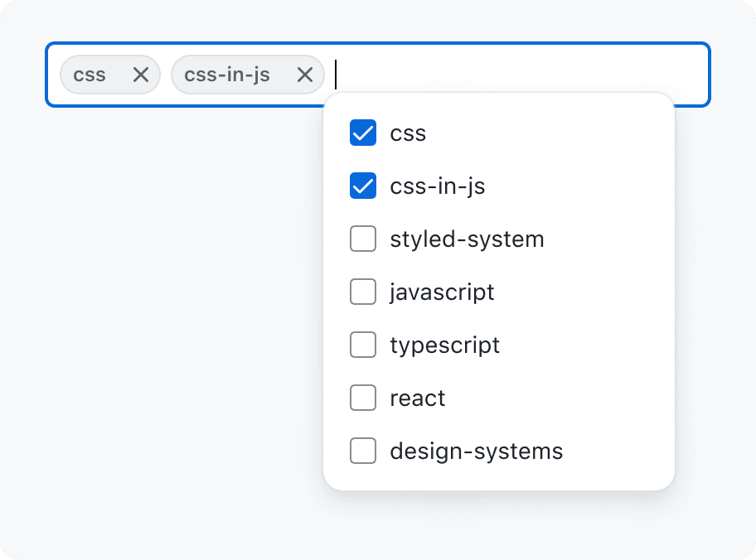
Task: Remove the css-in-js token with its X icon
Action: pyautogui.click(x=305, y=75)
